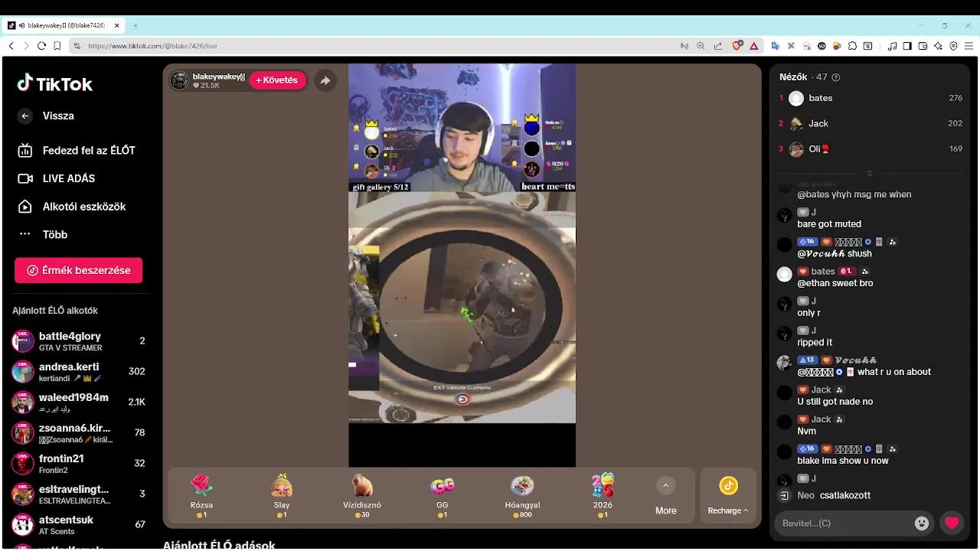Send the Rózsa gift
This screenshot has width=980, height=551.
coord(201,496)
